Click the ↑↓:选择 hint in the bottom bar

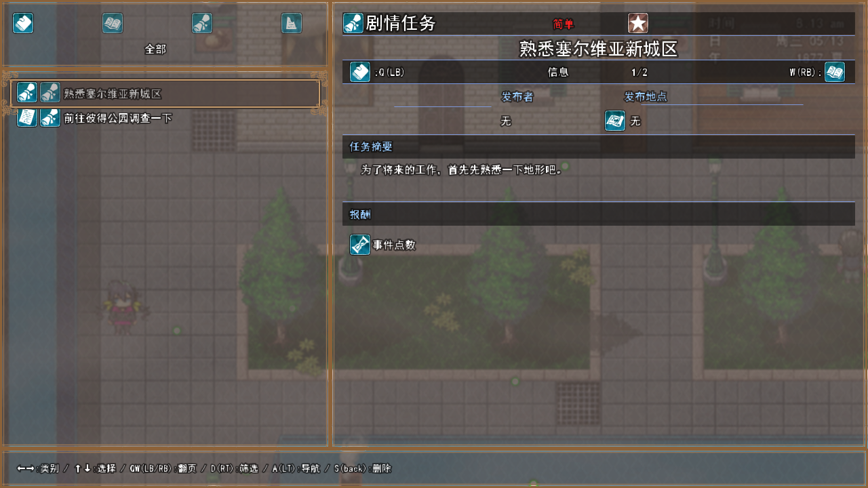[x=95, y=468]
